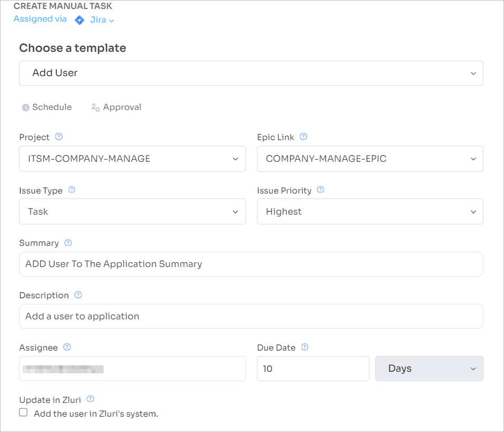The image size is (504, 432).
Task: Click the help icon next to Issue Priority
Action: [321, 190]
